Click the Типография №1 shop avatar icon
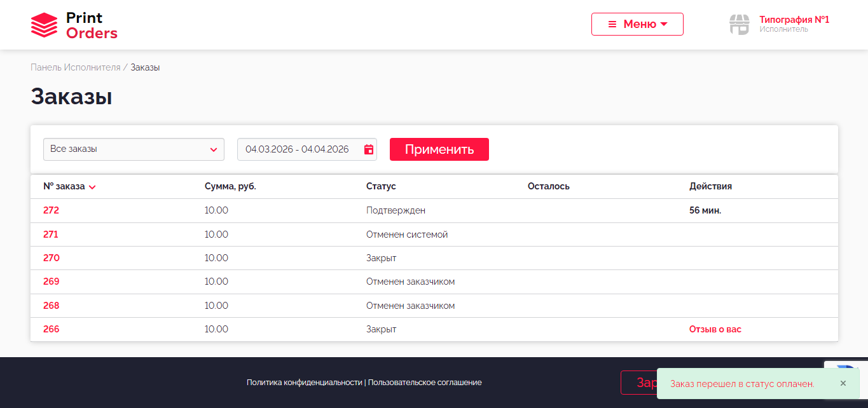868x408 pixels. pos(739,24)
